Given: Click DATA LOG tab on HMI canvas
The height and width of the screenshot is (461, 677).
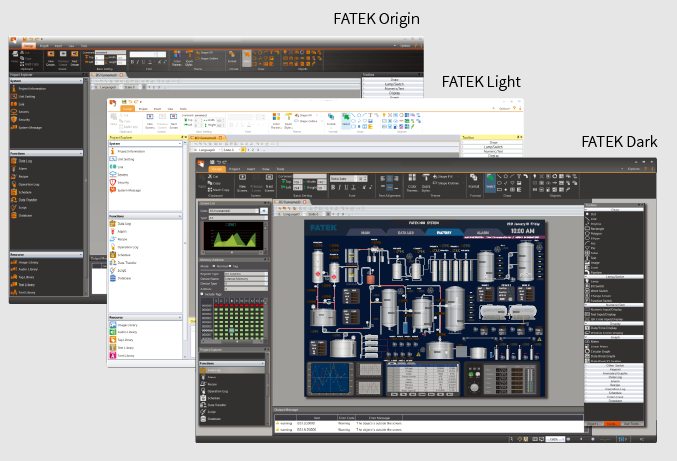Looking at the screenshot, I should (406, 232).
